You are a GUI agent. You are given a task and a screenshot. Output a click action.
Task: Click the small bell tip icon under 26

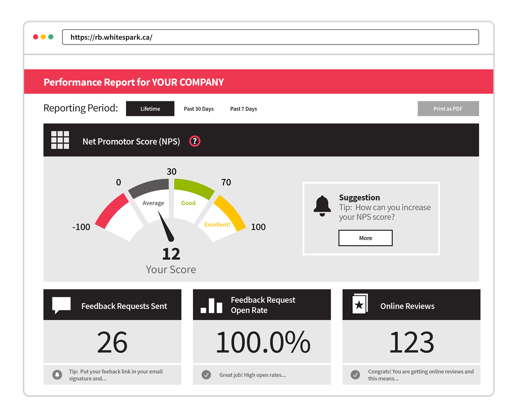point(57,375)
